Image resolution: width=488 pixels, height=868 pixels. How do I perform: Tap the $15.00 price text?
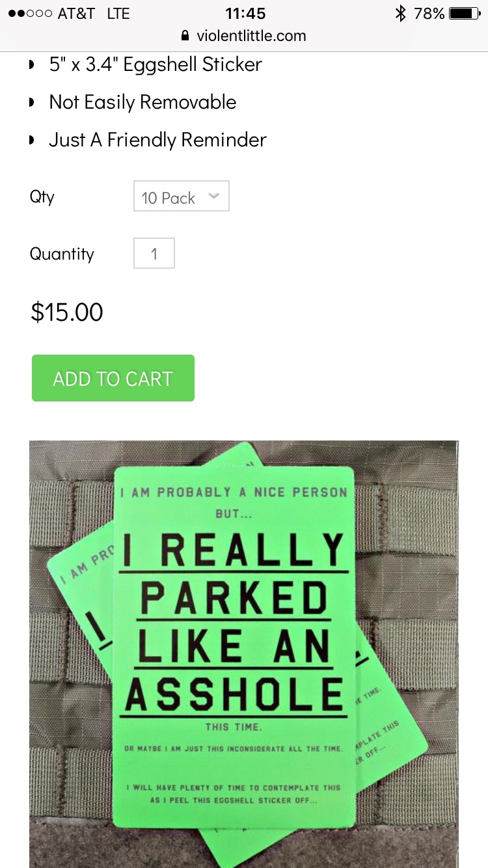click(67, 312)
